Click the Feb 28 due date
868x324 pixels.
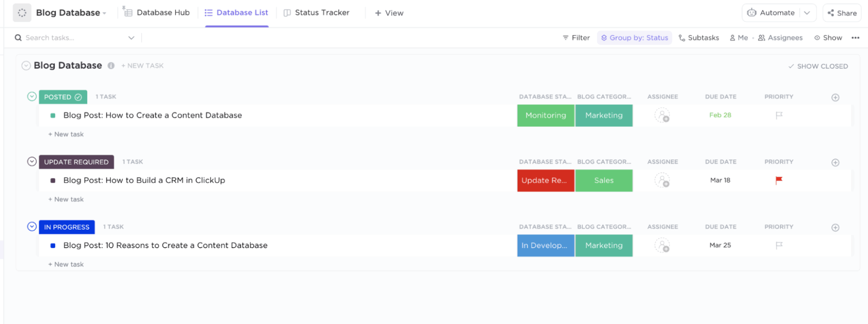click(x=720, y=115)
